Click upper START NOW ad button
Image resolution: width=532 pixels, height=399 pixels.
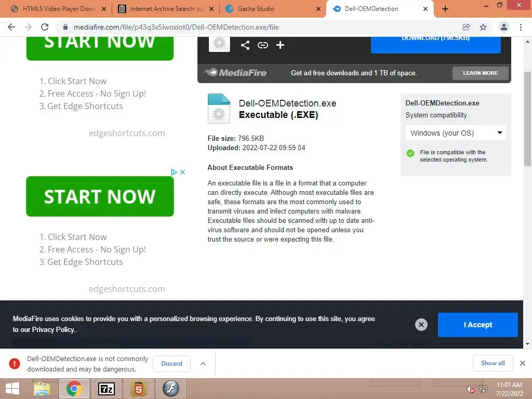coord(100,48)
